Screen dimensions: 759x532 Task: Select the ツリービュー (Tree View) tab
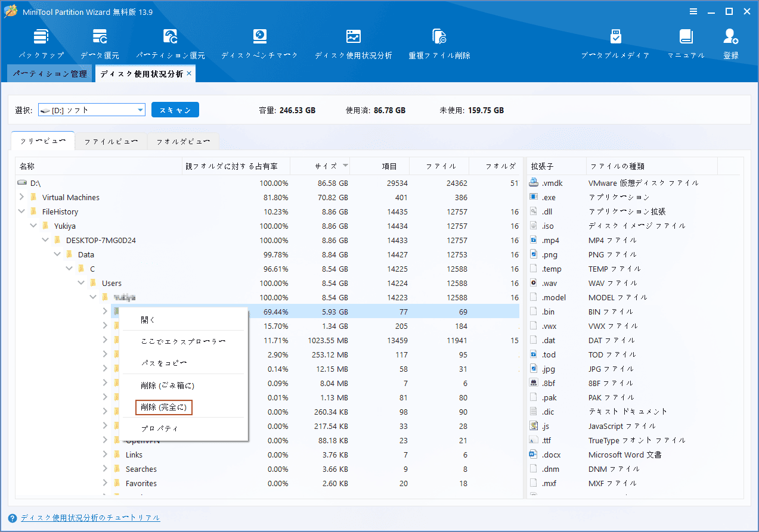click(43, 142)
